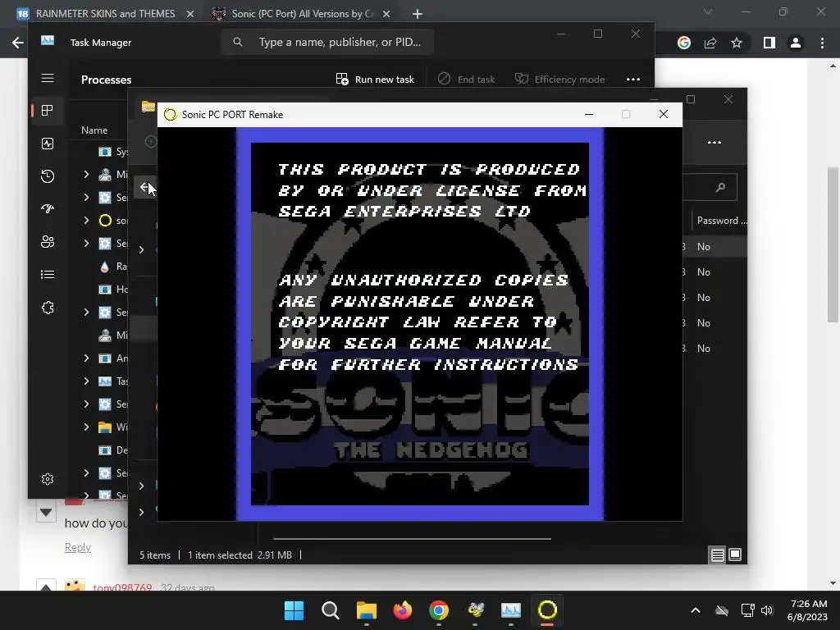Bookmark this page with star icon
This screenshot has height=630, width=840.
737,43
